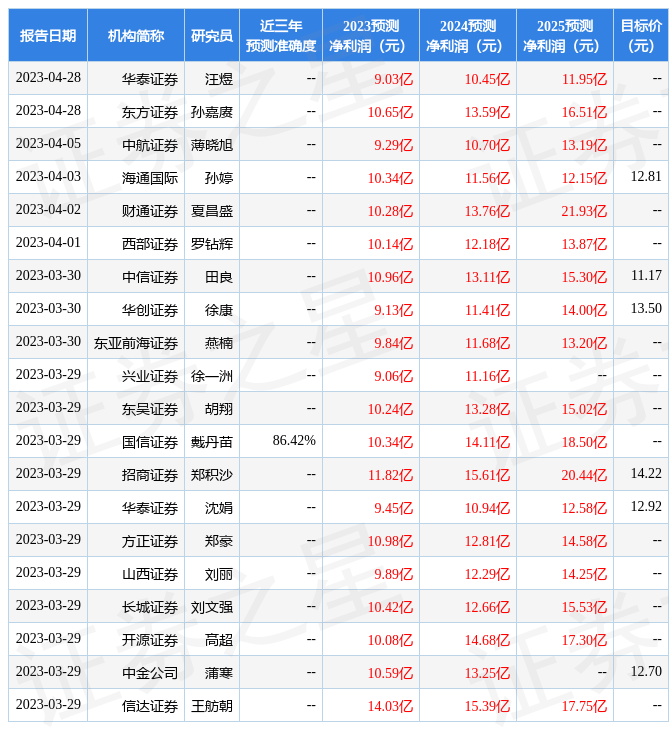Click the 9.03亿 forecast value
The height and width of the screenshot is (730, 669).
[x=393, y=79]
